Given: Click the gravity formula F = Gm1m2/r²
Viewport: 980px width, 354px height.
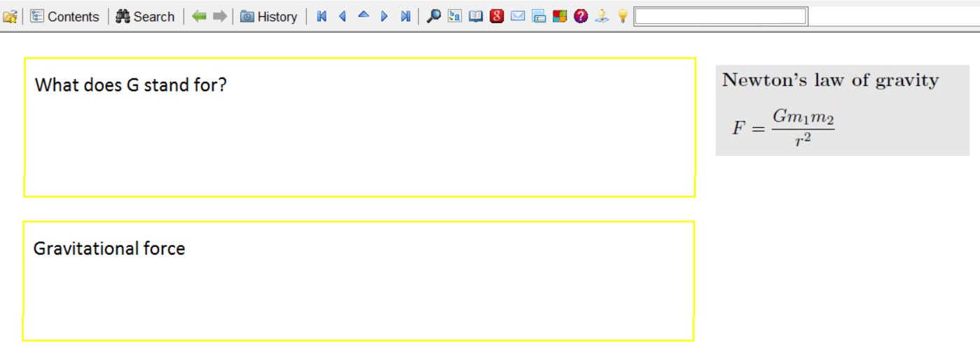Looking at the screenshot, I should point(783,127).
